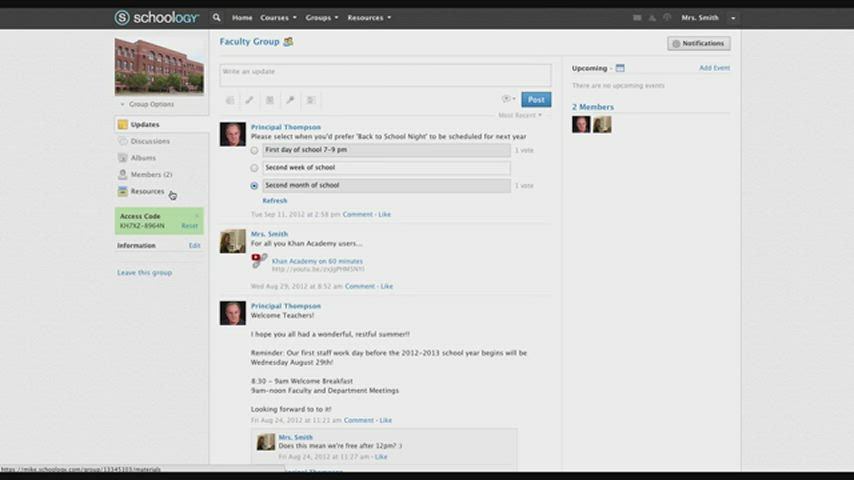854x480 pixels.
Task: Click the Albums icon in the sidebar
Action: click(x=122, y=158)
